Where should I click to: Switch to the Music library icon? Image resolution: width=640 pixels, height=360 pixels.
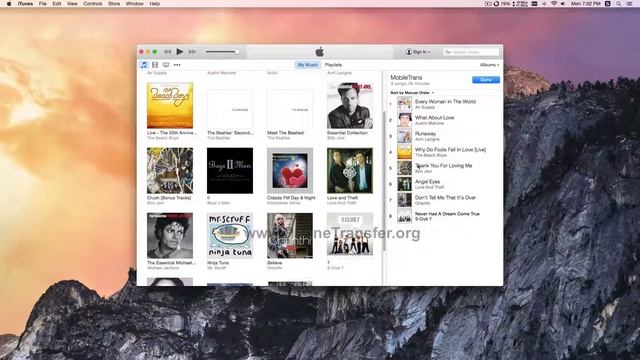(x=144, y=65)
